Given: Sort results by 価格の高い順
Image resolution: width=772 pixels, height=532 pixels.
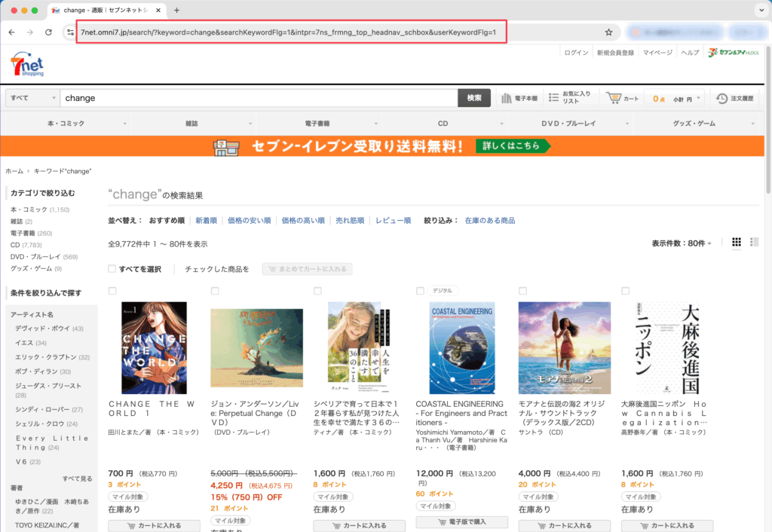Looking at the screenshot, I should (x=303, y=221).
